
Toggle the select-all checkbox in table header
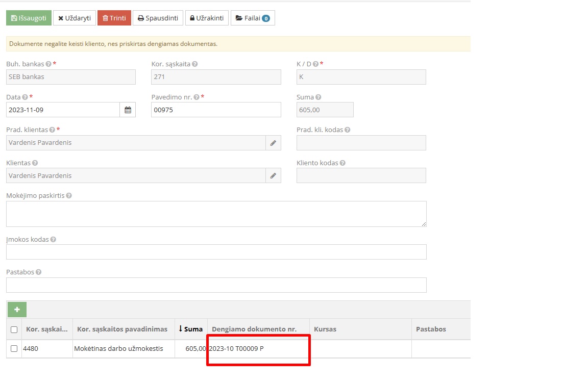[x=14, y=329]
